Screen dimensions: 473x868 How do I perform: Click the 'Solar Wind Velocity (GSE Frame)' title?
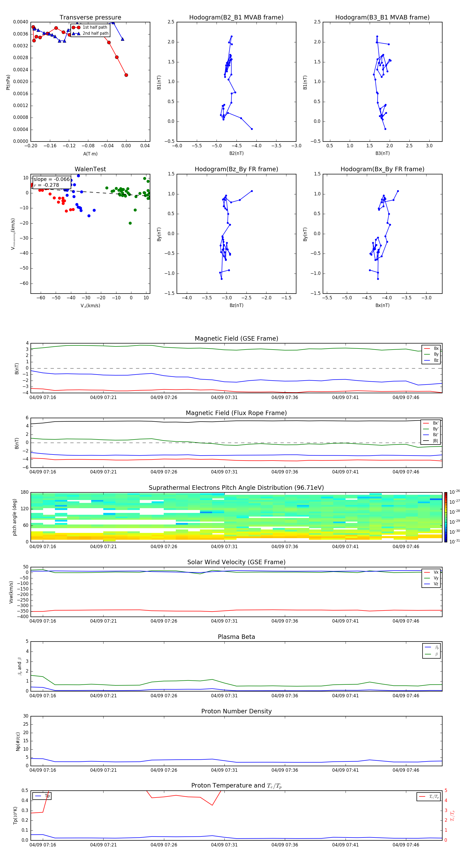pos(236,562)
